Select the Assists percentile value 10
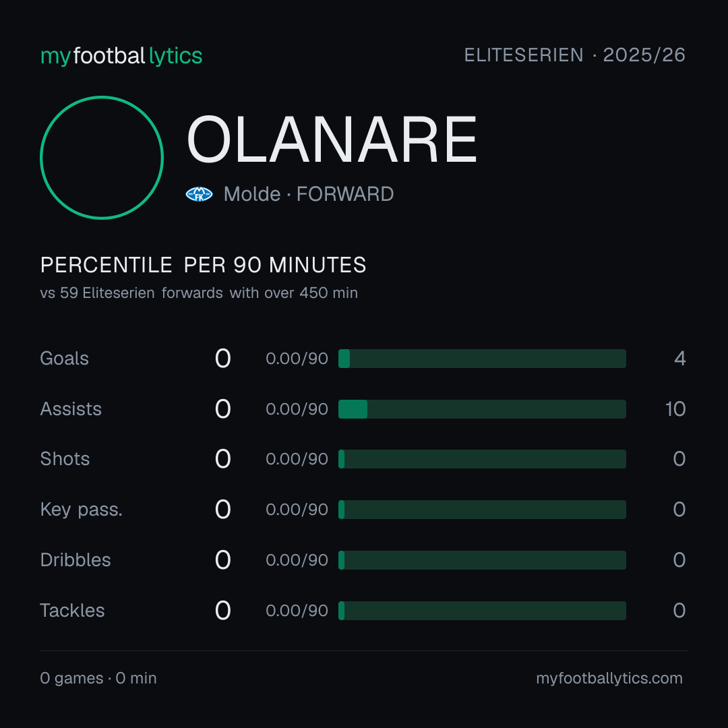This screenshot has height=728, width=728. tap(675, 409)
